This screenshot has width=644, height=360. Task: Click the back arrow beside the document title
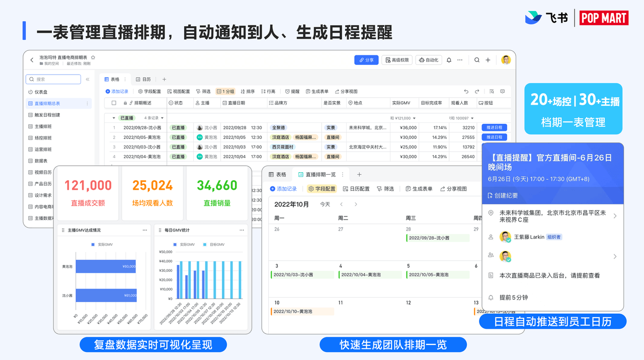point(32,60)
